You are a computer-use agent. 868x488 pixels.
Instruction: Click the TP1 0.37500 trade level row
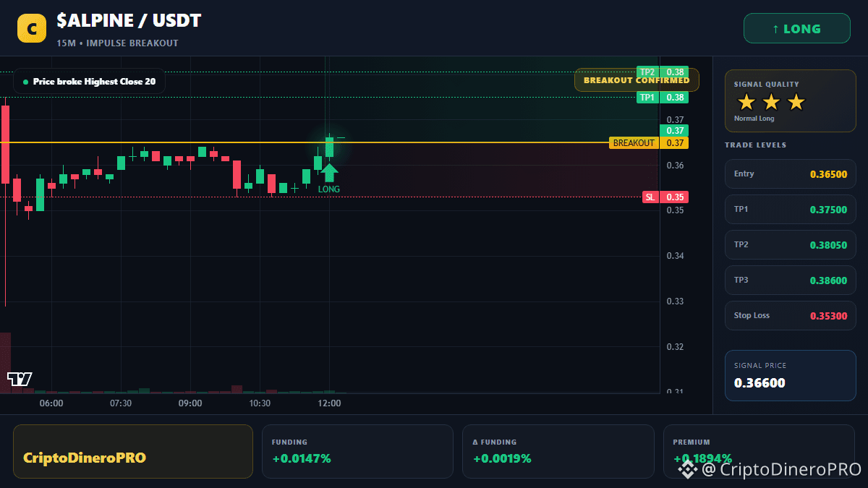790,209
